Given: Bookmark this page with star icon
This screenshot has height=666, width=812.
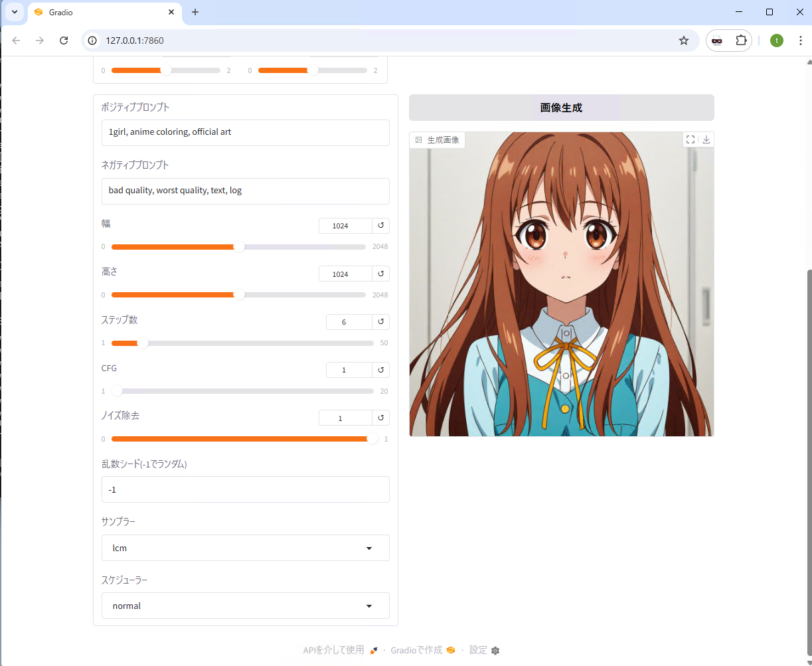Looking at the screenshot, I should click(684, 41).
